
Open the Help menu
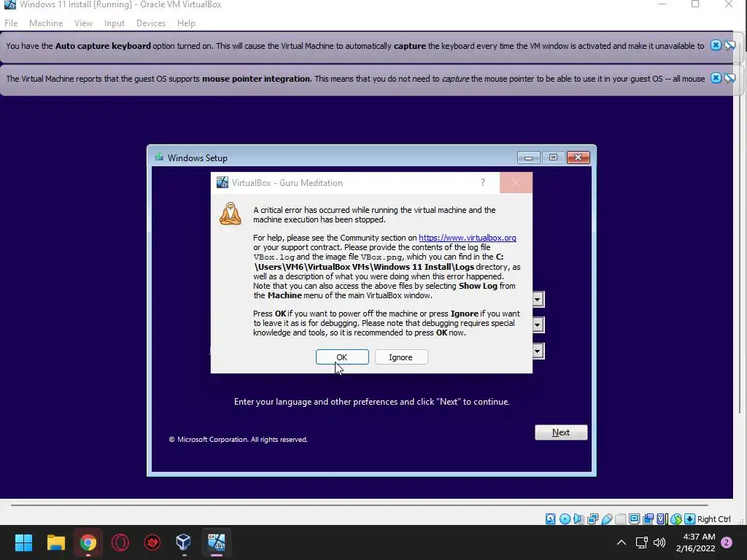pos(186,23)
